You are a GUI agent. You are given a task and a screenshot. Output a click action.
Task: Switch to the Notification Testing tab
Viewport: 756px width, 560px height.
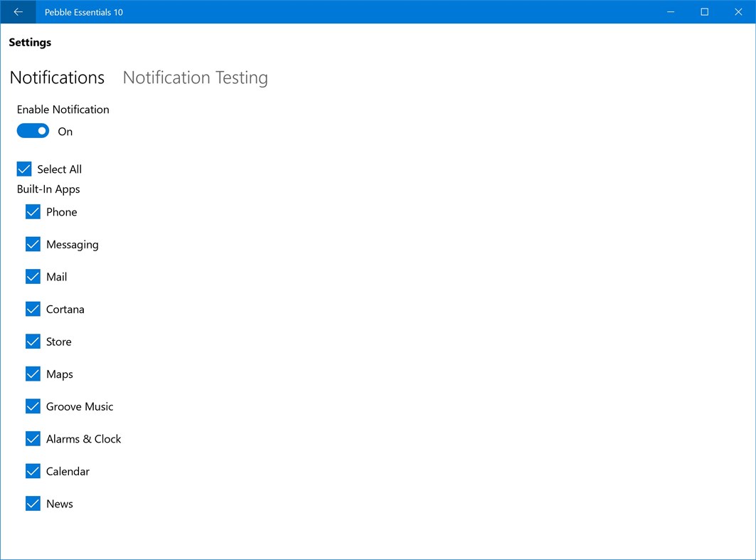pos(194,78)
